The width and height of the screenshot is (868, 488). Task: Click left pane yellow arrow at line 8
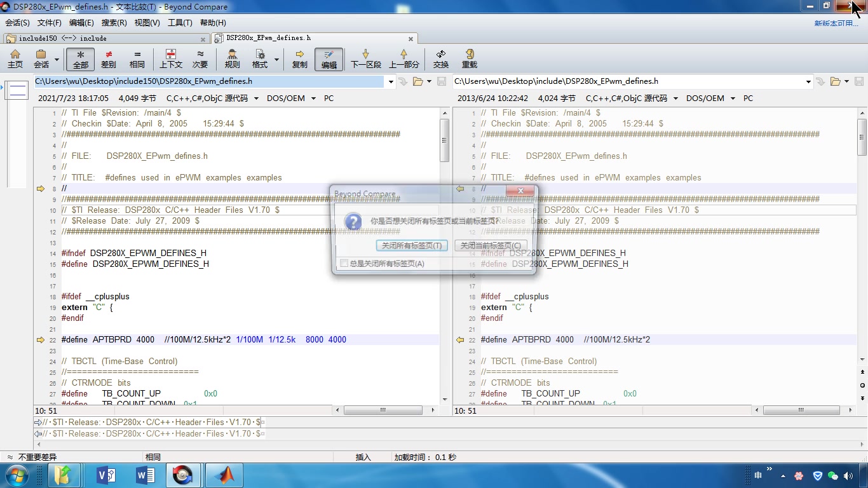(x=41, y=189)
